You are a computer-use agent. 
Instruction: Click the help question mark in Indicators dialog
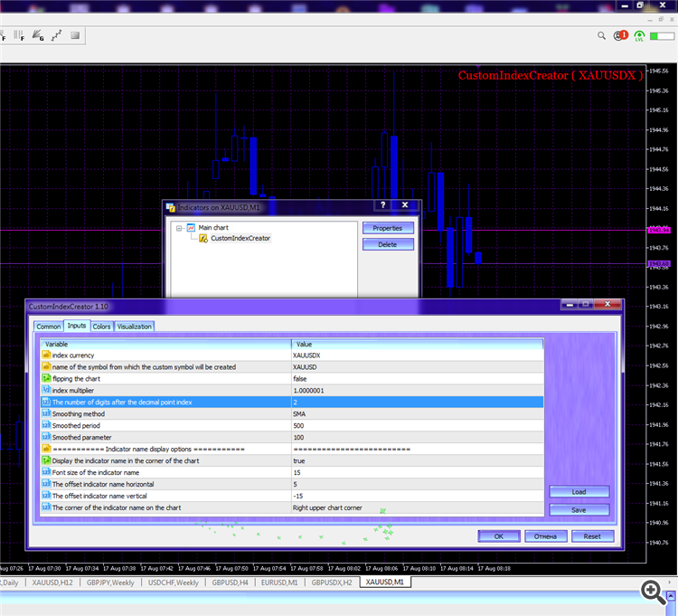tap(383, 206)
